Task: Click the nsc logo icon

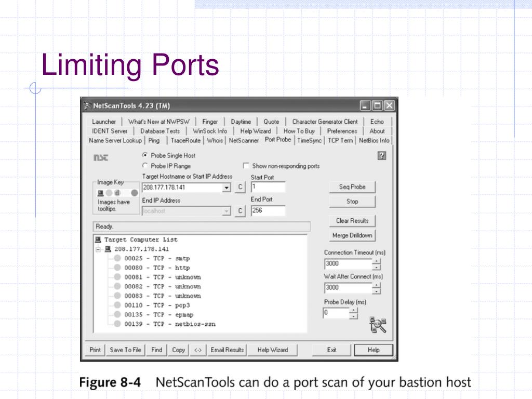Action: [x=101, y=158]
